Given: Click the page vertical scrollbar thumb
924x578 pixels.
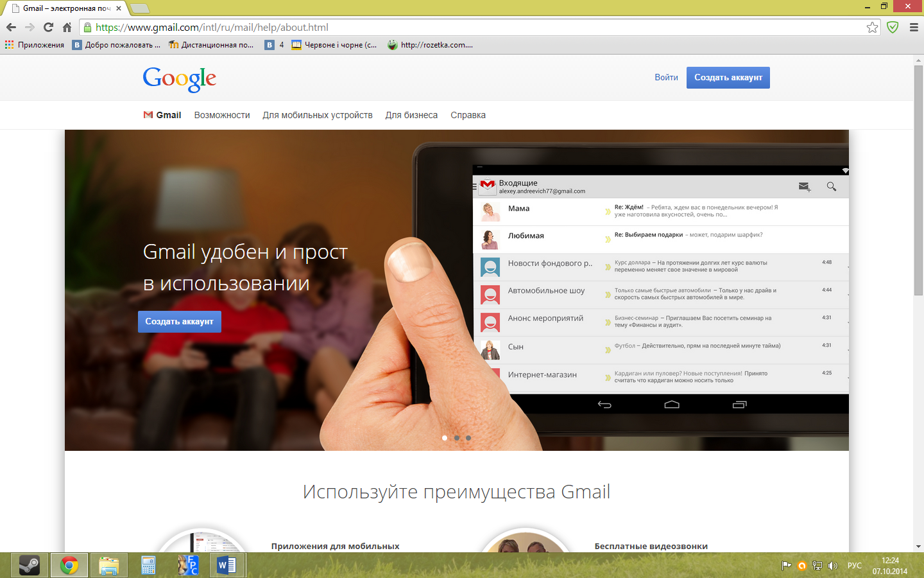Looking at the screenshot, I should (x=918, y=180).
